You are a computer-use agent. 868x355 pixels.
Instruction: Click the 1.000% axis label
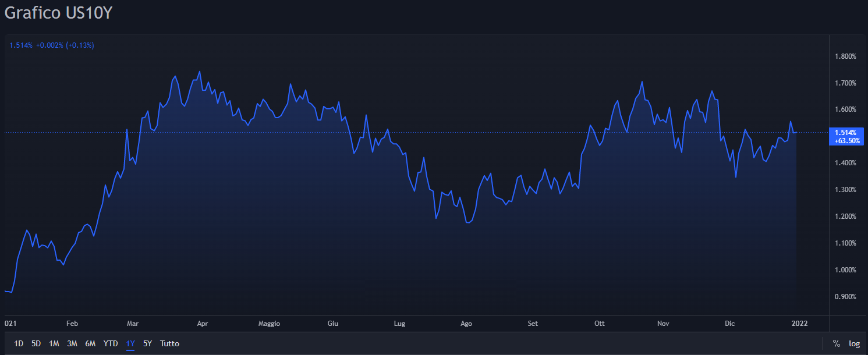(x=845, y=270)
